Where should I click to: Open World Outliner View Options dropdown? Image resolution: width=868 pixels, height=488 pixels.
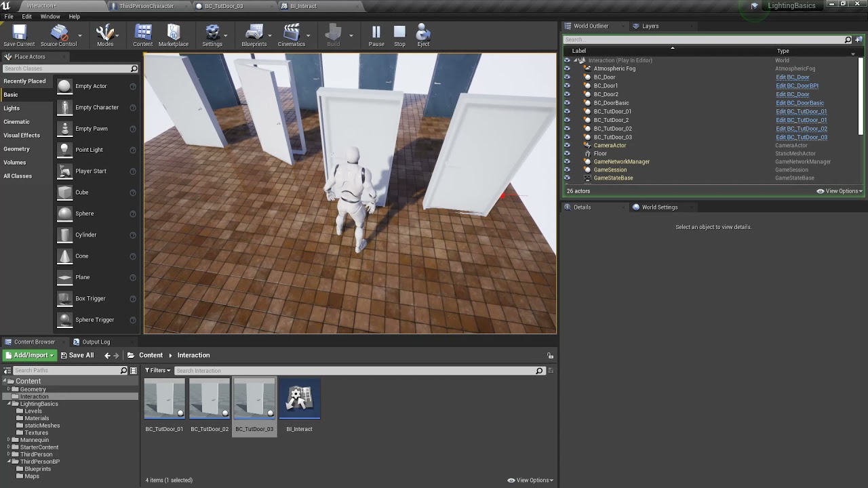840,191
